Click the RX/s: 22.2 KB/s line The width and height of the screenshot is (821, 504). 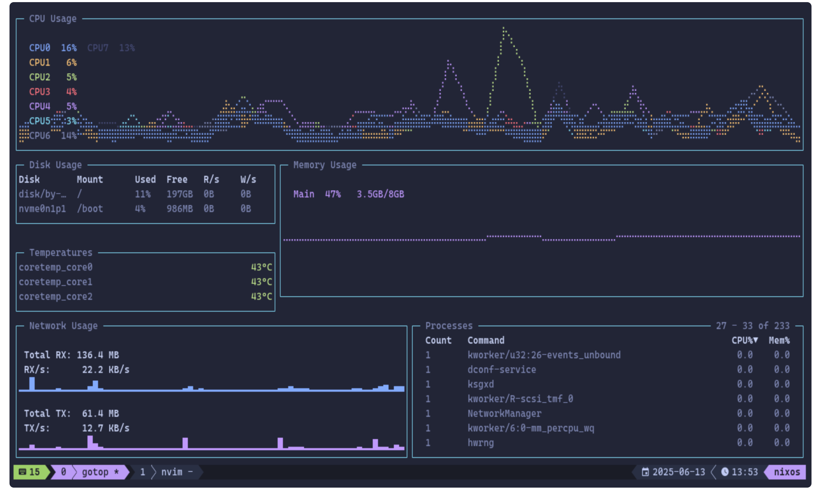pos(77,369)
